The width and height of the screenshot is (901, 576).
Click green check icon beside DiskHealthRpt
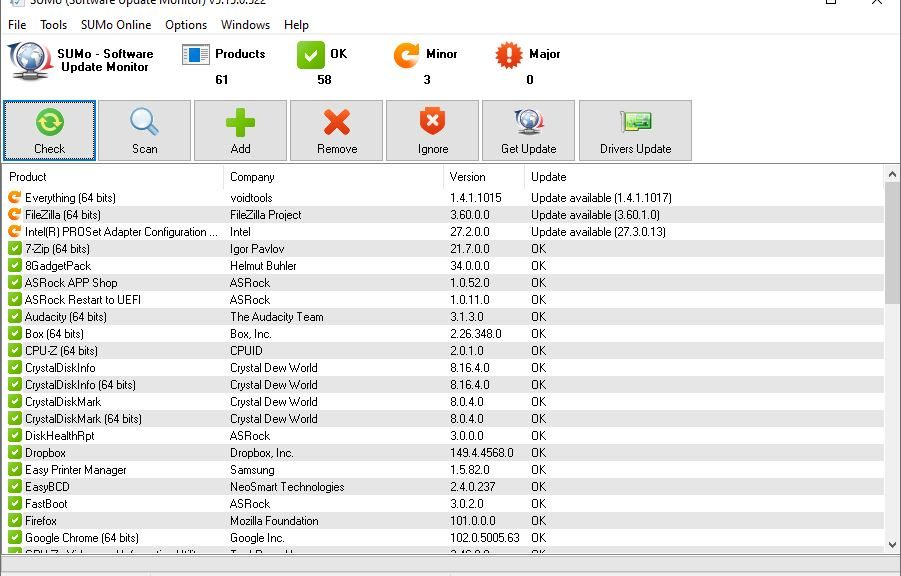coord(14,436)
